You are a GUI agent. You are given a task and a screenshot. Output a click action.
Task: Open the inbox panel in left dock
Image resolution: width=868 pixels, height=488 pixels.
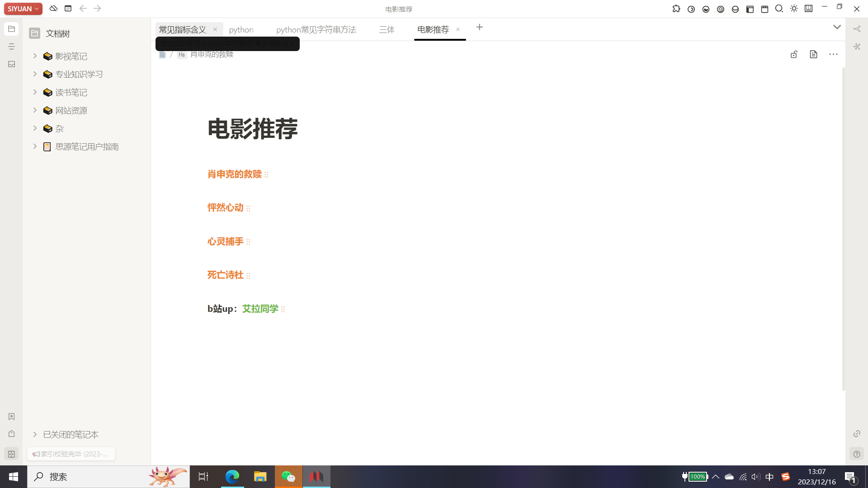[x=11, y=64]
